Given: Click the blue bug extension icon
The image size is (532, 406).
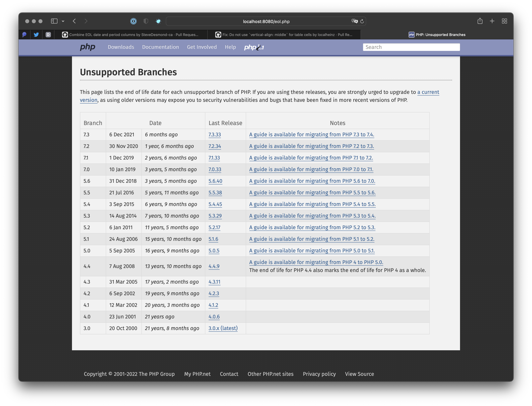Looking at the screenshot, I should click(x=158, y=21).
